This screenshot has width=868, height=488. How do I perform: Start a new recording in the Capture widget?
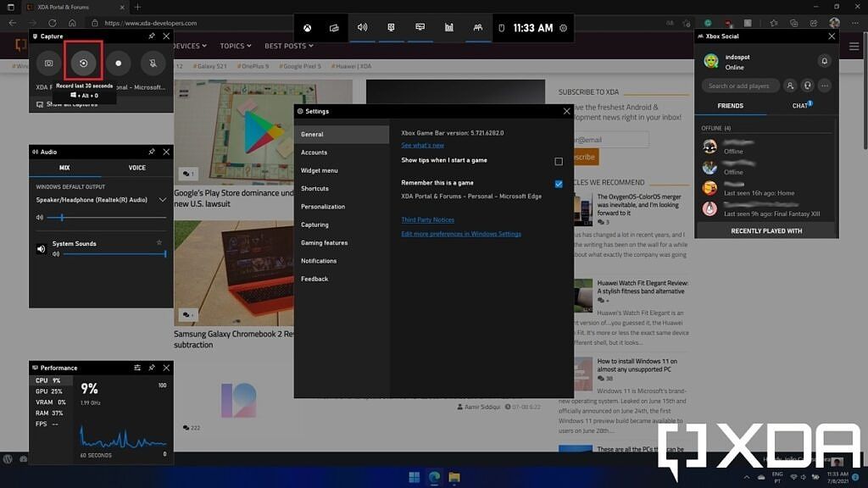pos(118,63)
